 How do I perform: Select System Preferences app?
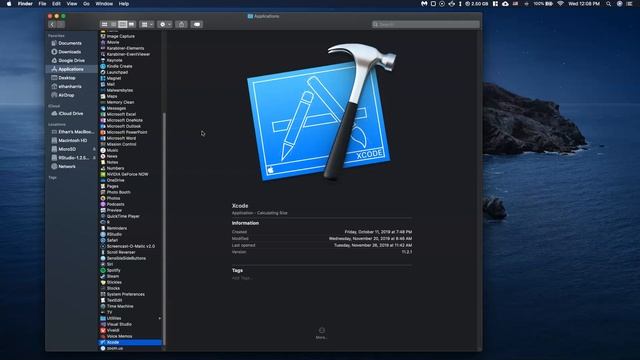point(125,294)
